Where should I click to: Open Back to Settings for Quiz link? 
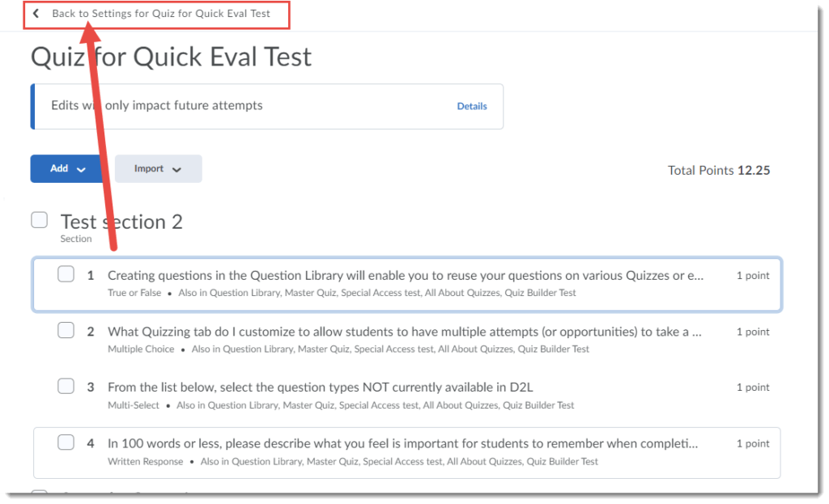(x=161, y=13)
